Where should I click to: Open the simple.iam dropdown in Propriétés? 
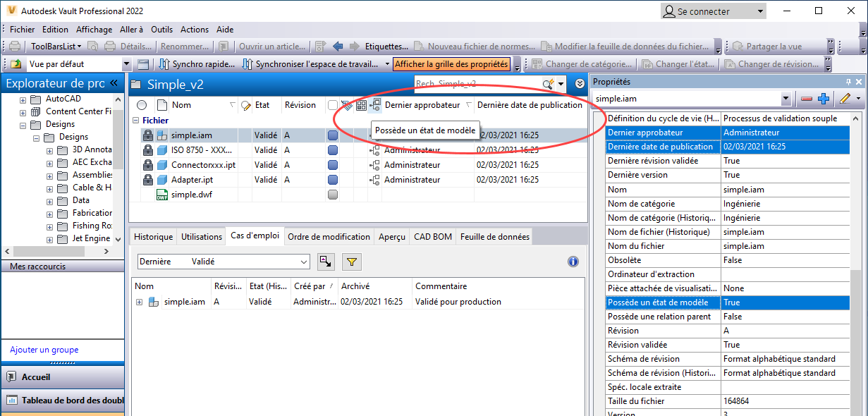(x=786, y=100)
